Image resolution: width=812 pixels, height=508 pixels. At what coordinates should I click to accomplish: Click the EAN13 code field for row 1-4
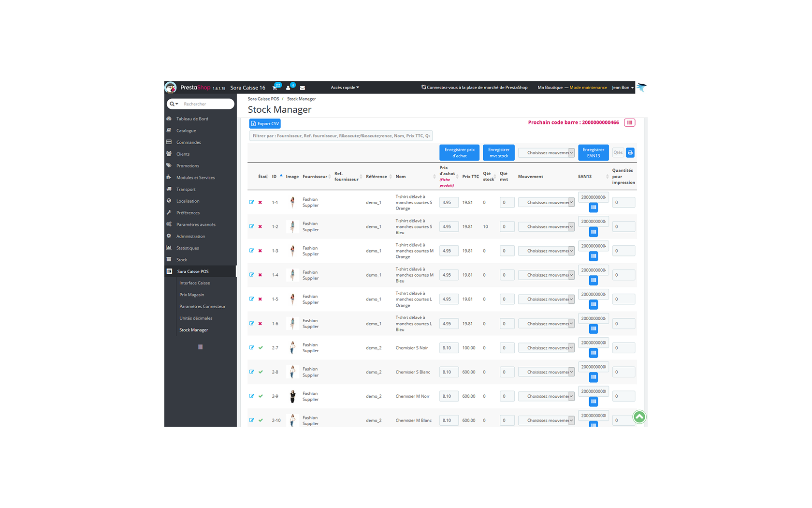tap(594, 270)
